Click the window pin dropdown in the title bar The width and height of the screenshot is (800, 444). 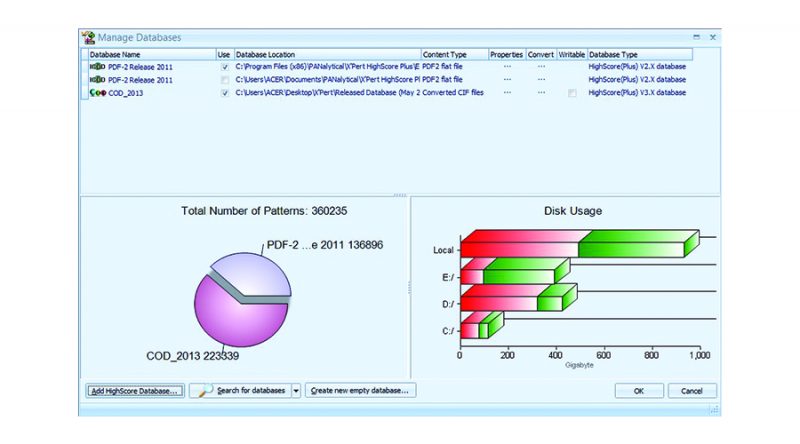click(x=696, y=37)
